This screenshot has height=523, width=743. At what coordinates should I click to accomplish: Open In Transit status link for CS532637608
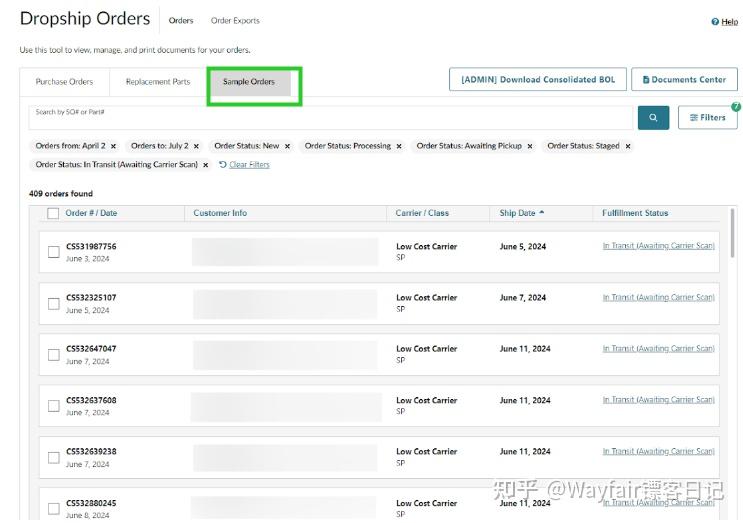[x=659, y=400]
